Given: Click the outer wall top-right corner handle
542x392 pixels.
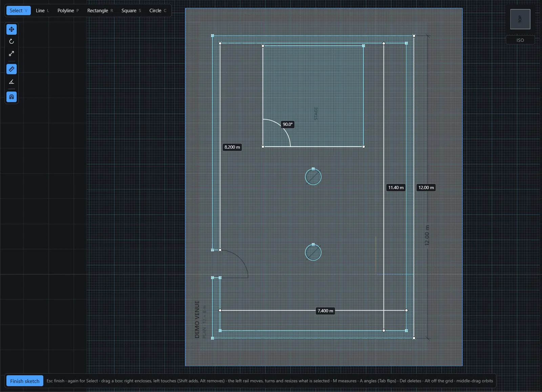Looking at the screenshot, I should pos(414,36).
